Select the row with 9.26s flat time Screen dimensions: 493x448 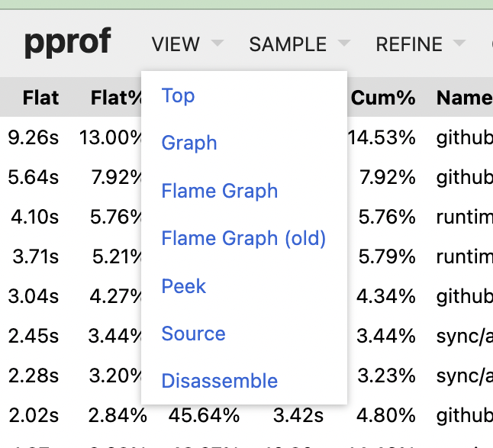point(246,137)
